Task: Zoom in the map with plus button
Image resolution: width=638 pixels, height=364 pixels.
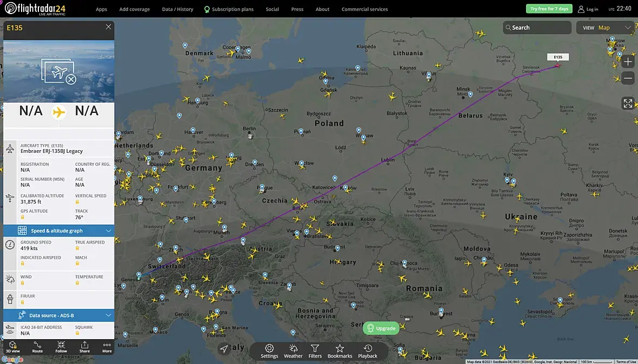Action: 628,62
